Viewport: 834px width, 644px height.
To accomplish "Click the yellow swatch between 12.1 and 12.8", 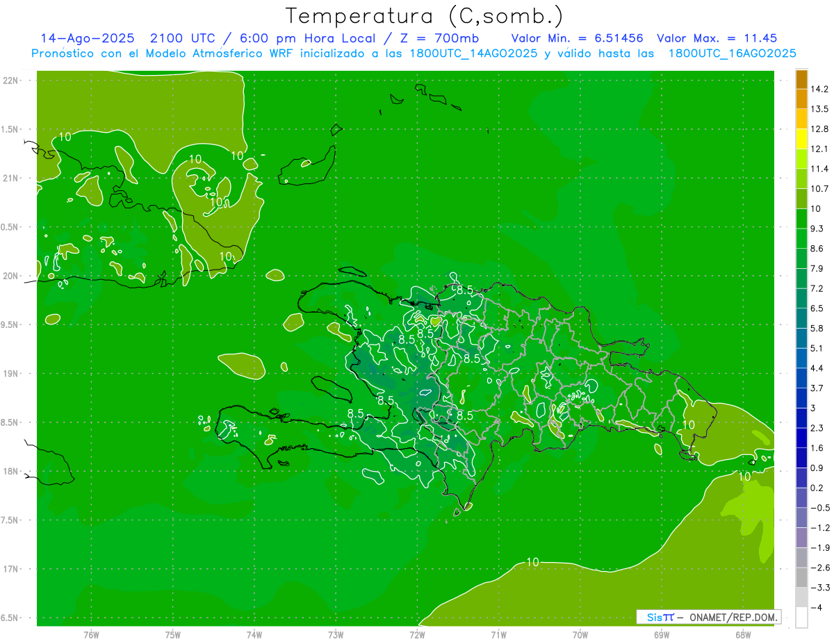I will pyautogui.click(x=801, y=139).
